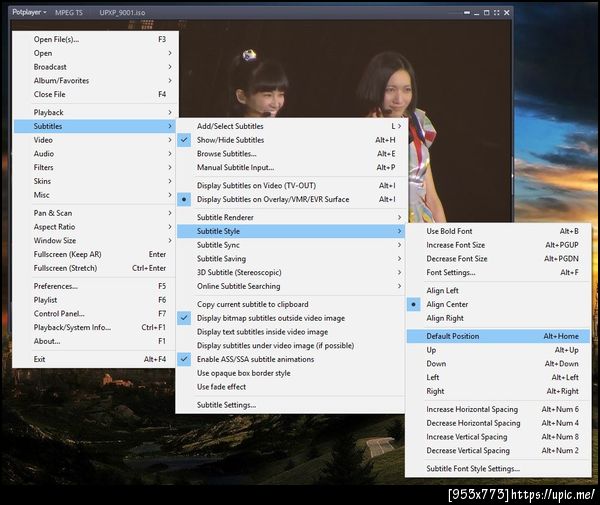The height and width of the screenshot is (505, 600).
Task: Expand the Window Size submenu
Action: pos(95,241)
